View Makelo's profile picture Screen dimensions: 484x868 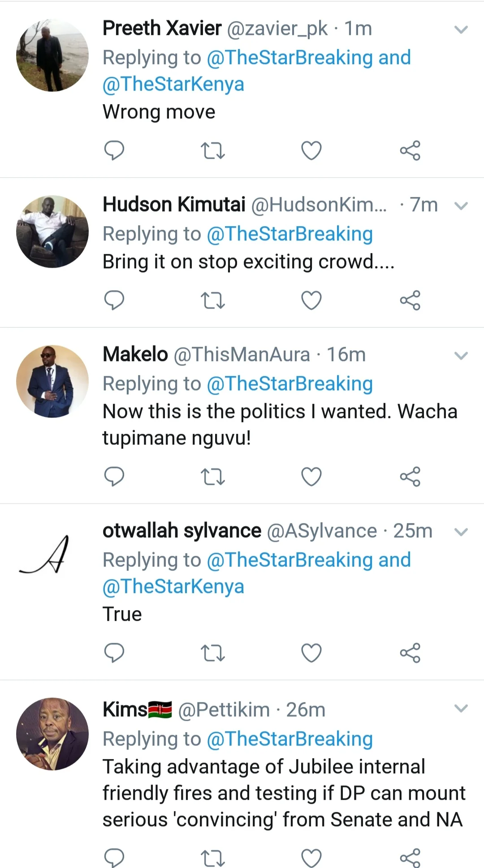52,381
